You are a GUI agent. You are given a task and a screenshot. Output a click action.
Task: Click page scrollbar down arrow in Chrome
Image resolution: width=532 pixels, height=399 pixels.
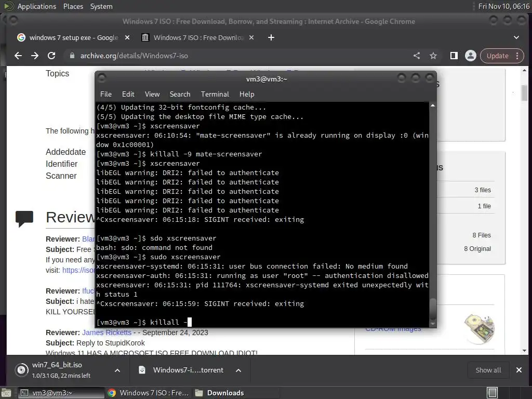(525, 351)
